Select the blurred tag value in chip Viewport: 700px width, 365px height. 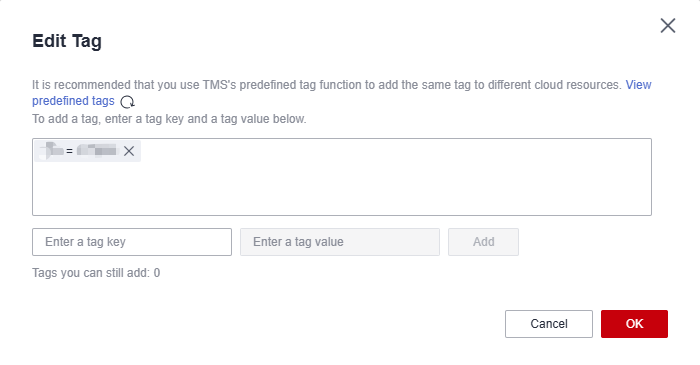coord(97,150)
